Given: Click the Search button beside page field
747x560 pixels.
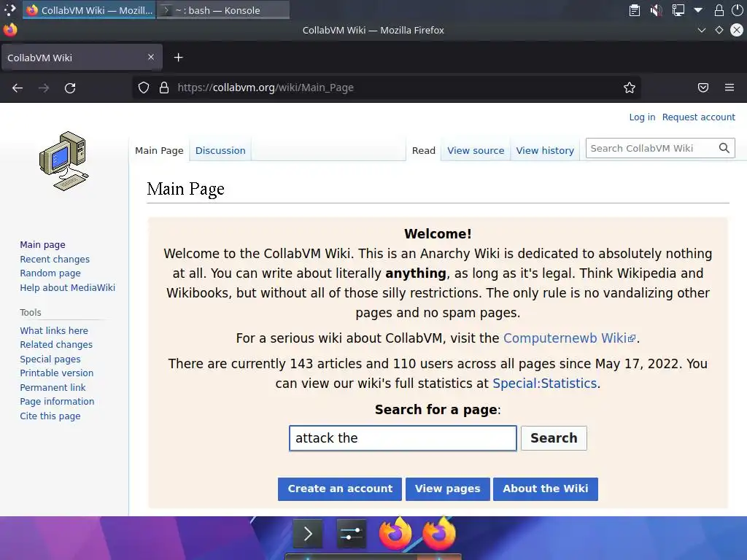Looking at the screenshot, I should pyautogui.click(x=554, y=438).
